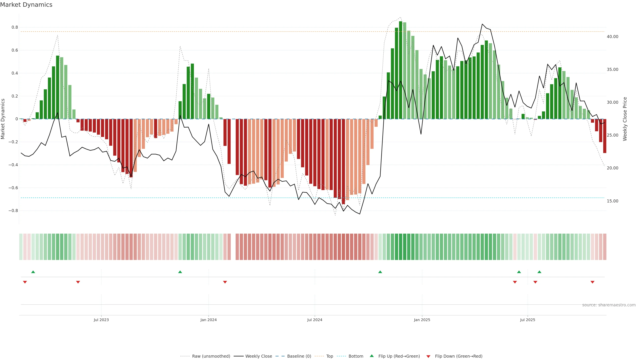The height and width of the screenshot is (362, 644).
Task: Toggle the Bottom legend entry
Action: tap(356, 356)
